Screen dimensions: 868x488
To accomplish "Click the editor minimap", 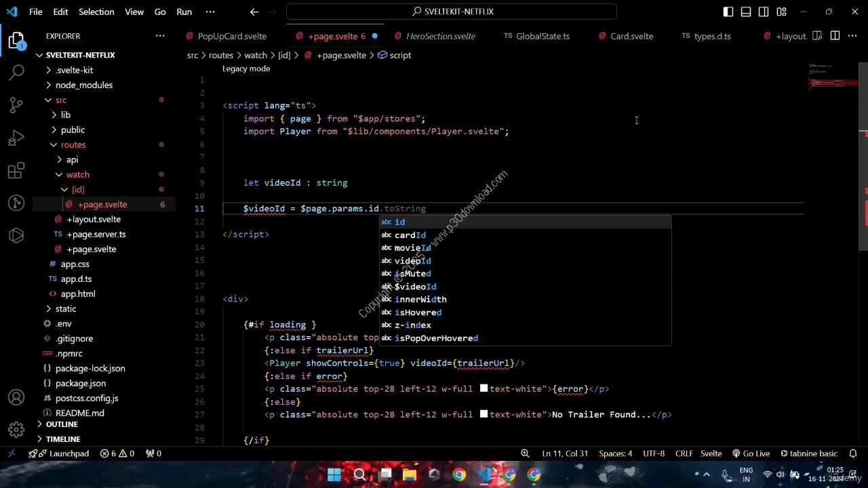I will pyautogui.click(x=832, y=76).
